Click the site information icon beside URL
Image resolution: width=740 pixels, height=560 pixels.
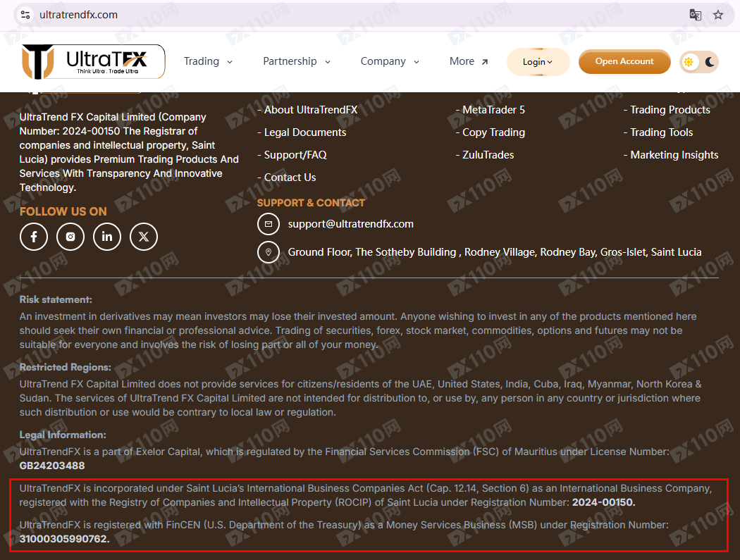pyautogui.click(x=25, y=15)
